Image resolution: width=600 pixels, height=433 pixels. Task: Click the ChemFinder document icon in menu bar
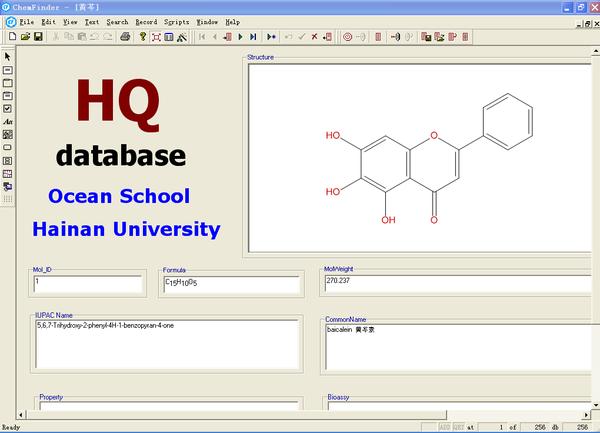pyautogui.click(x=11, y=22)
